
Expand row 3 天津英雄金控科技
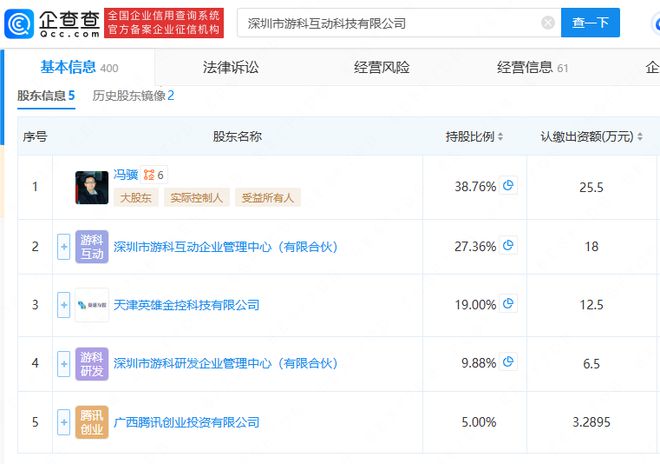click(x=64, y=305)
